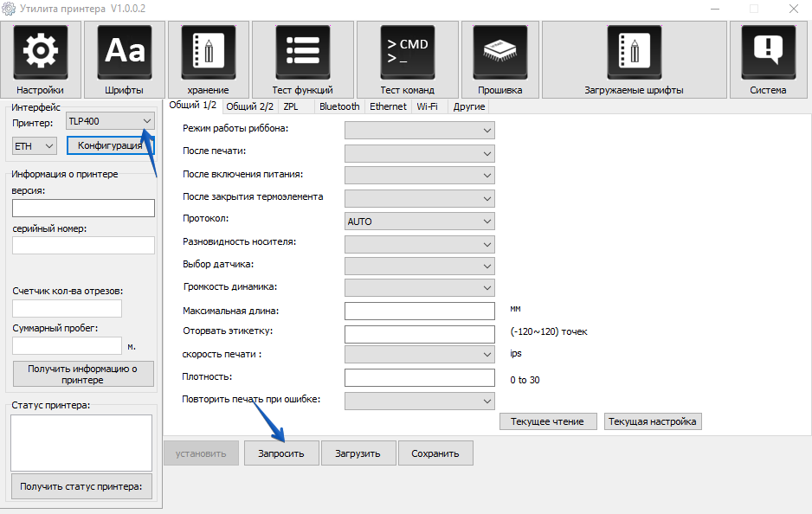Open the Wi-Fi tab

(x=427, y=106)
